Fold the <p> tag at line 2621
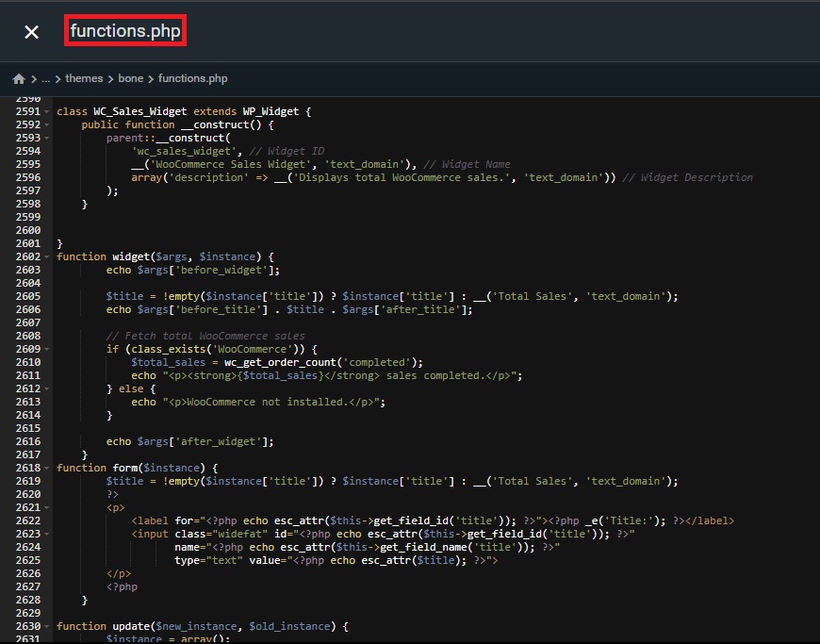 47,507
